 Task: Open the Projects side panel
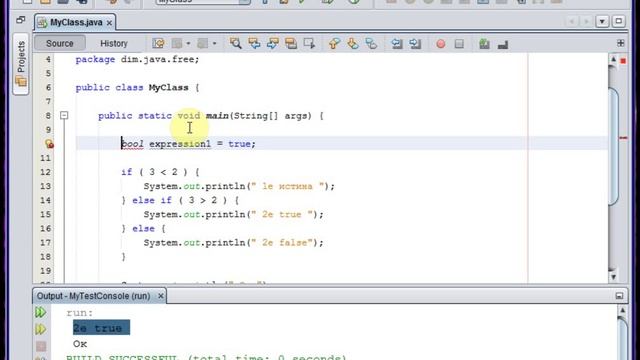(21, 64)
